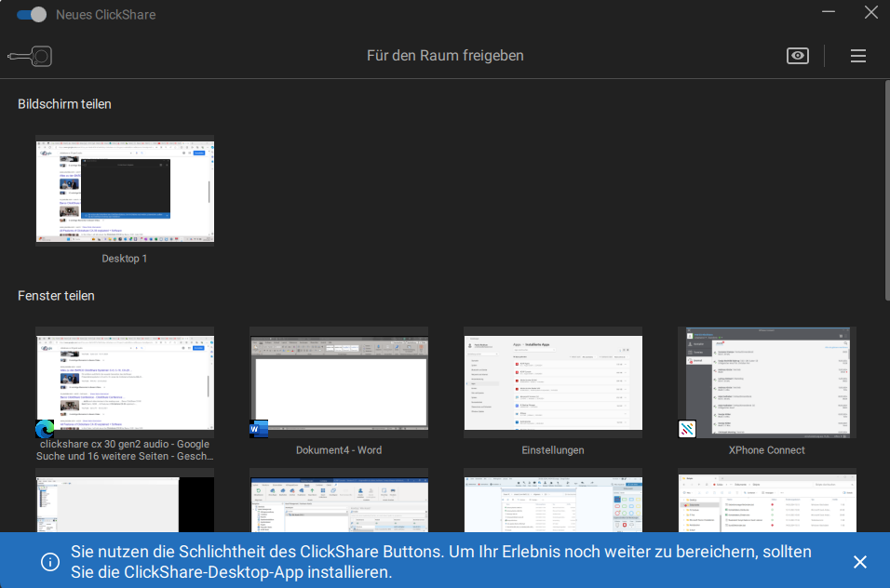Click the Word icon badge

pyautogui.click(x=258, y=429)
